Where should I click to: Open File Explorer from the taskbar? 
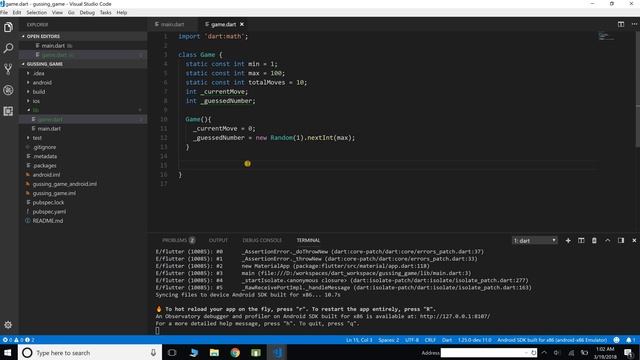coord(214,353)
